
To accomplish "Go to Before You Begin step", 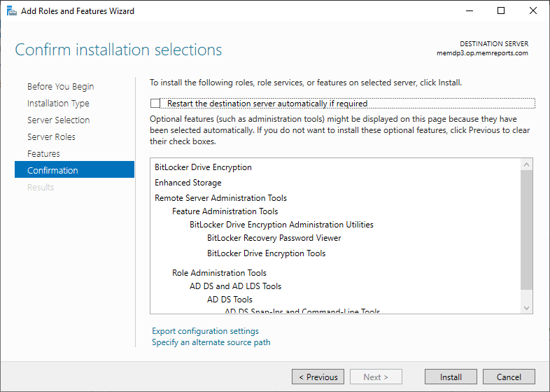I will pyautogui.click(x=60, y=87).
